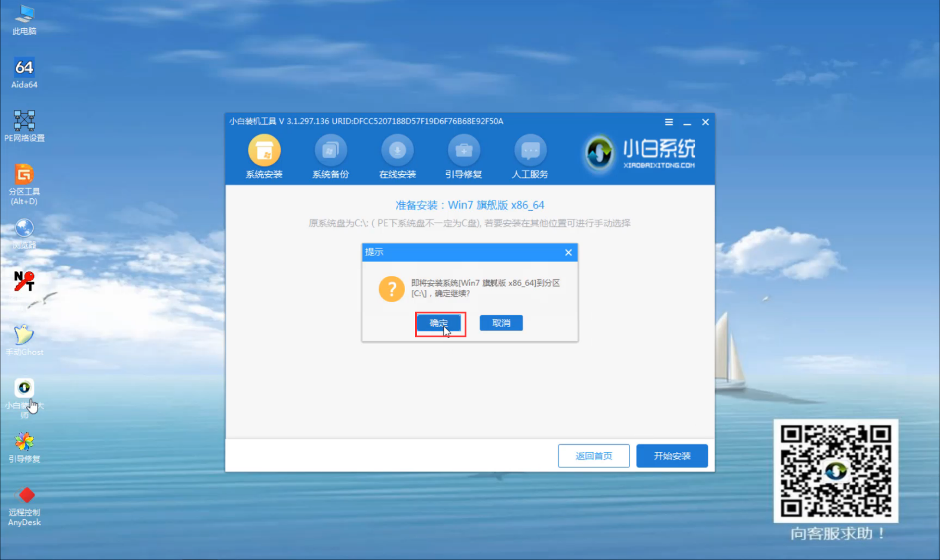
Task: Click the 返回首页 button
Action: click(x=594, y=456)
